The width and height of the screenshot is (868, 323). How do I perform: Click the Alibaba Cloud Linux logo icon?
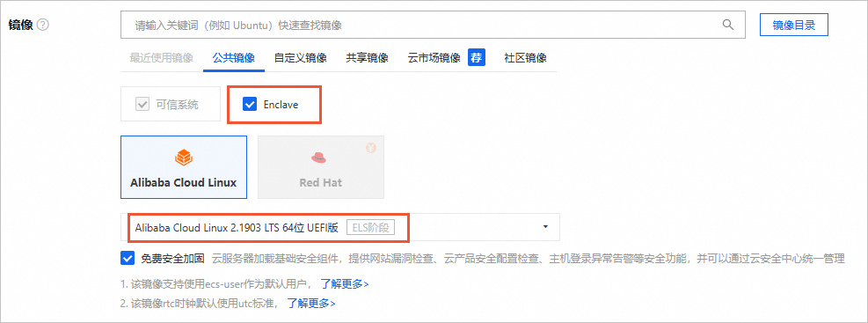coord(183,158)
